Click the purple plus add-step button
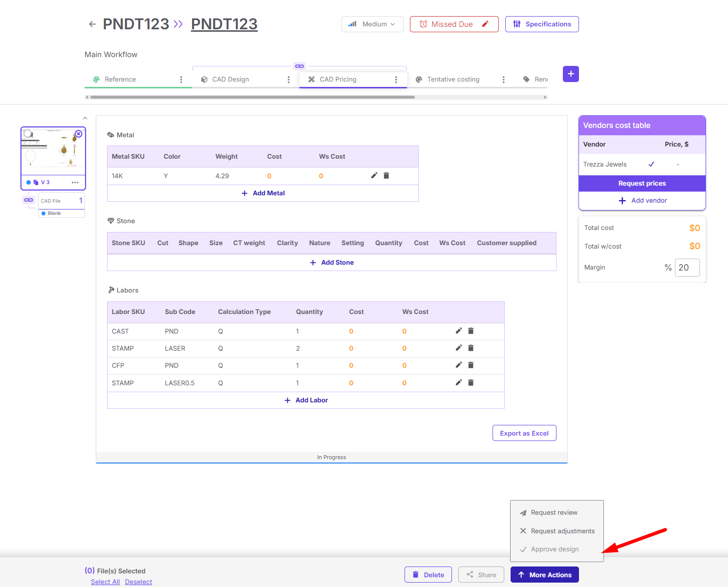This screenshot has height=587, width=728. [571, 74]
